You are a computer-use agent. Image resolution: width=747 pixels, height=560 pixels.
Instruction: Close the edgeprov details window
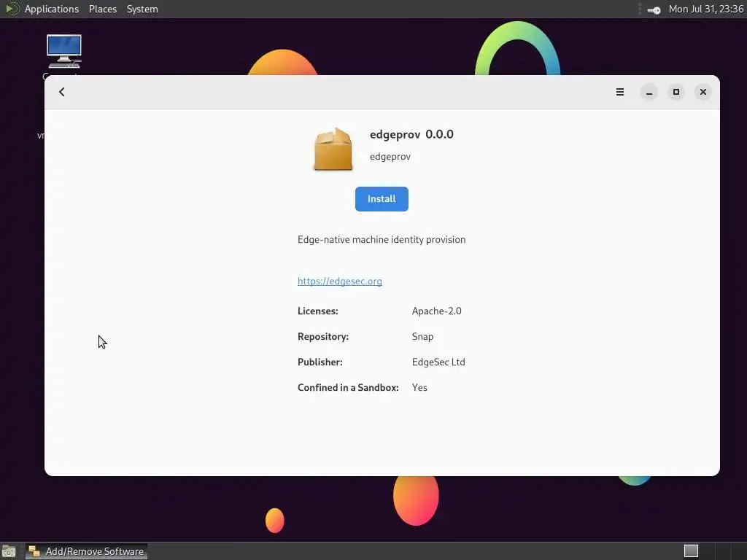coord(703,92)
